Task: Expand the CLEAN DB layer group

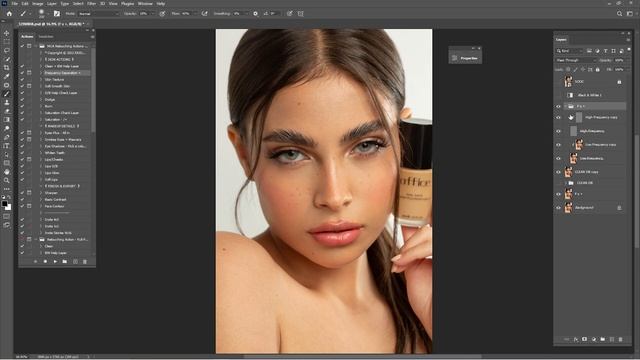Action: (x=566, y=183)
